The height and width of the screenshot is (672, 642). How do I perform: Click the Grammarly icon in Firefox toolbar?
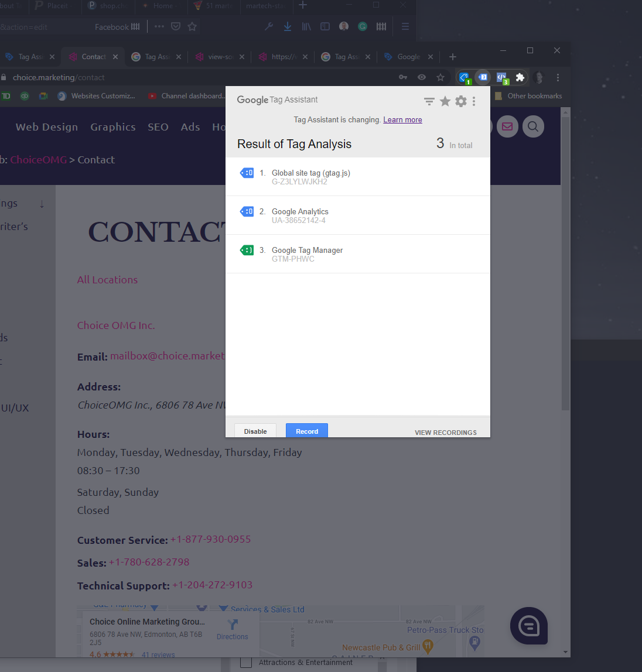tap(363, 26)
